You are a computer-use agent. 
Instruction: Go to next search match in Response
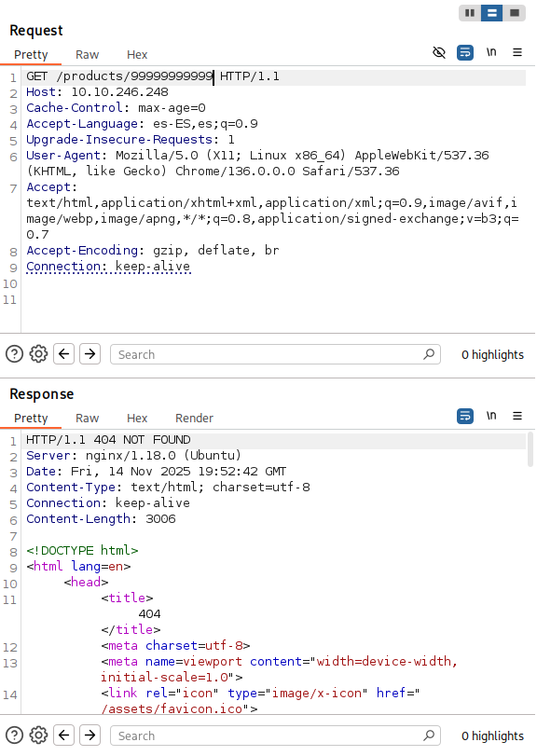(89, 735)
